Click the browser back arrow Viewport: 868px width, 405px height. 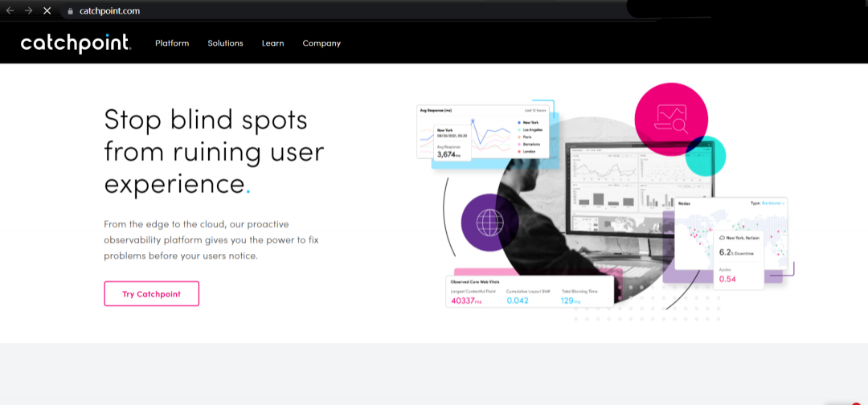10,10
